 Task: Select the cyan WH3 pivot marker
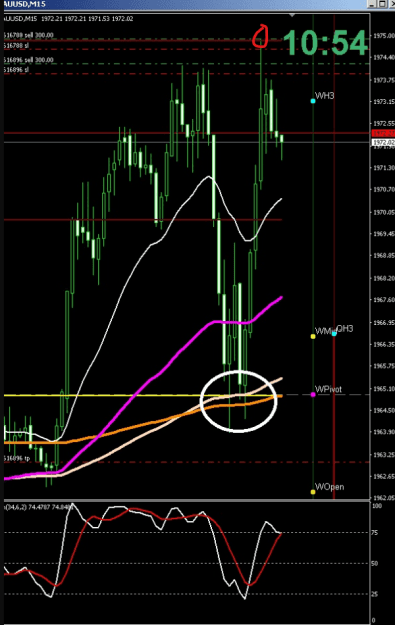tap(313, 101)
